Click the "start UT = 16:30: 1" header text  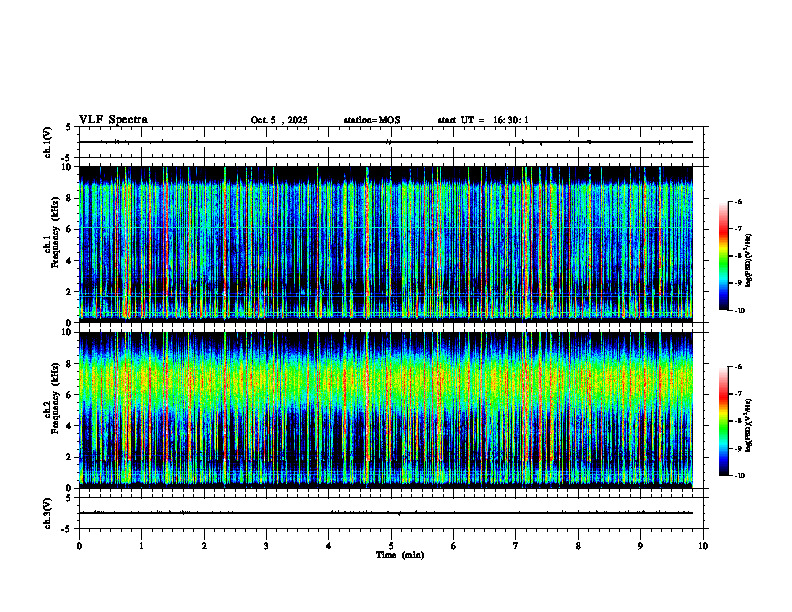483,120
